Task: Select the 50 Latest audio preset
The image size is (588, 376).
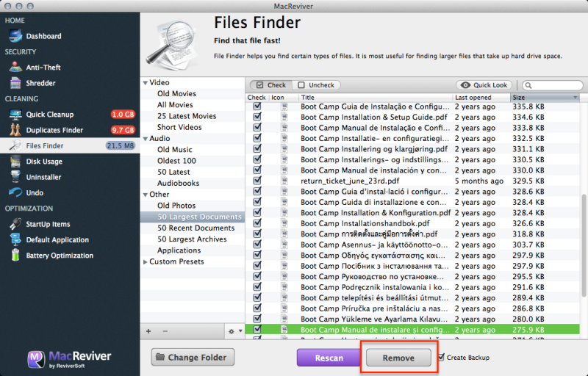Action: (x=173, y=172)
